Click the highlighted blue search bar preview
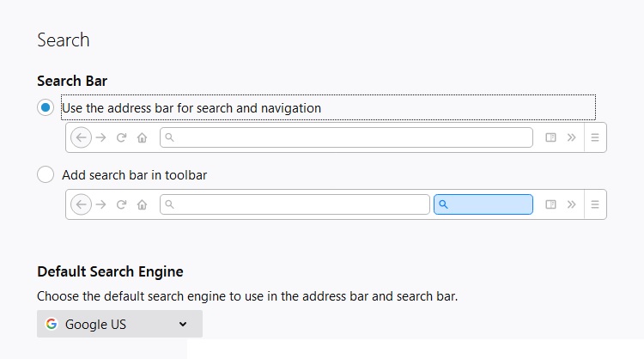The image size is (644, 359). pos(483,204)
